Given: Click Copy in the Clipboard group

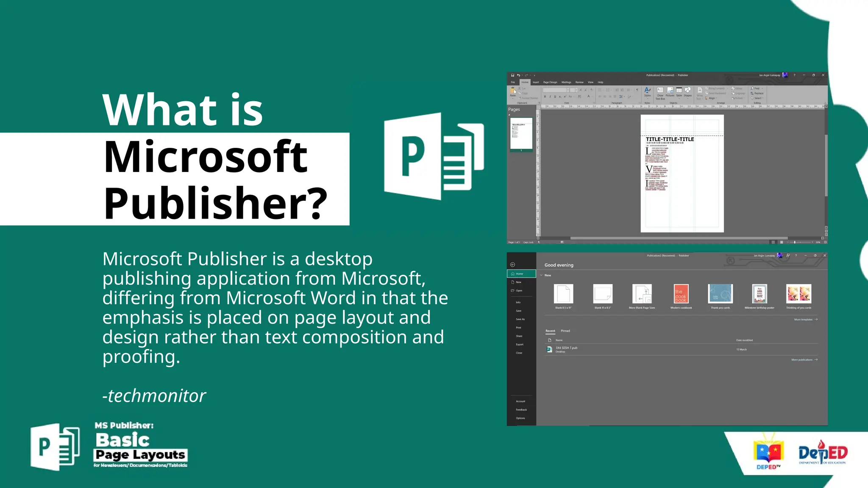Looking at the screenshot, I should (523, 93).
